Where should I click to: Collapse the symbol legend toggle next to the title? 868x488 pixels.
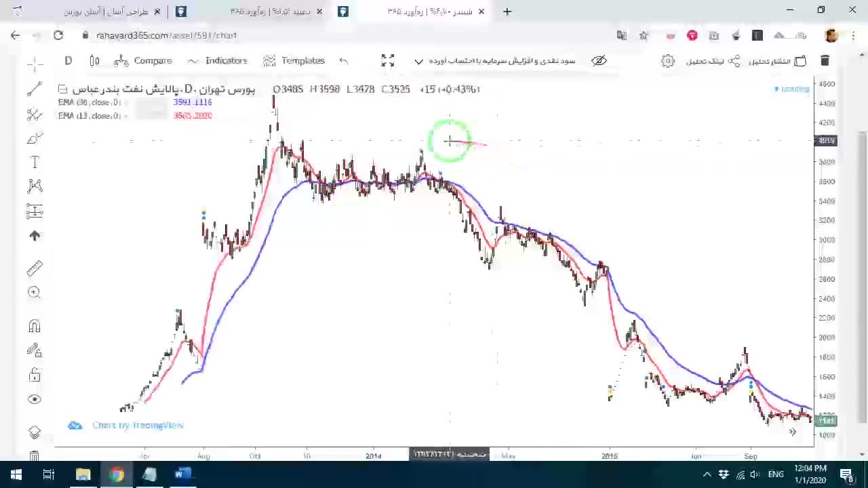coord(62,89)
